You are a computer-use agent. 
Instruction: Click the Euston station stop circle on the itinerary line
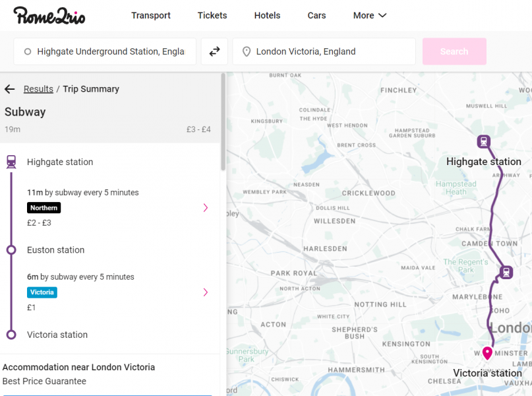point(11,250)
